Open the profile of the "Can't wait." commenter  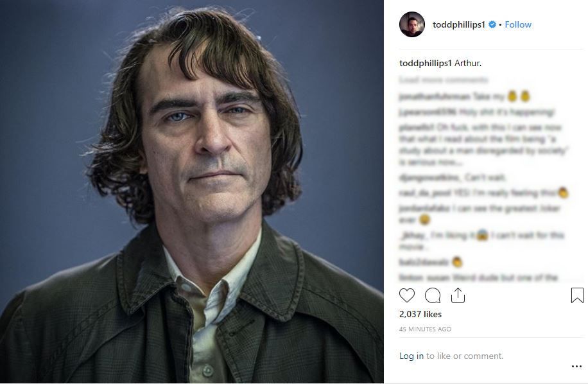coord(430,177)
